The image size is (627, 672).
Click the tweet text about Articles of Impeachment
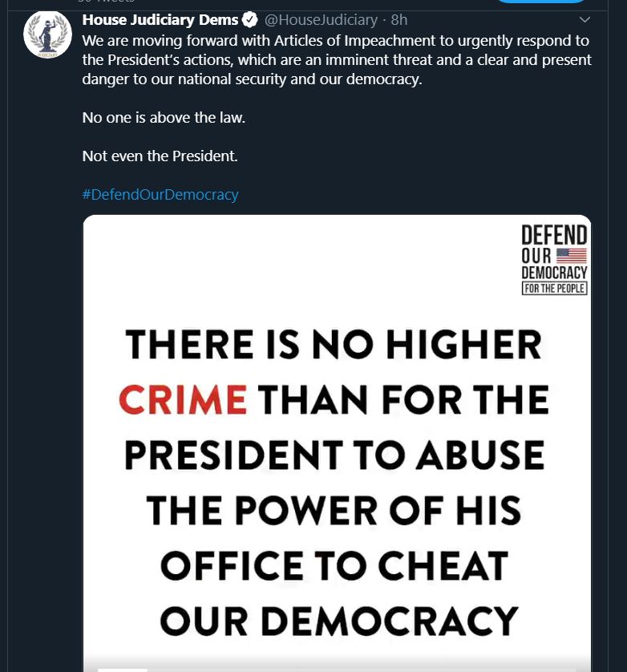(x=337, y=59)
